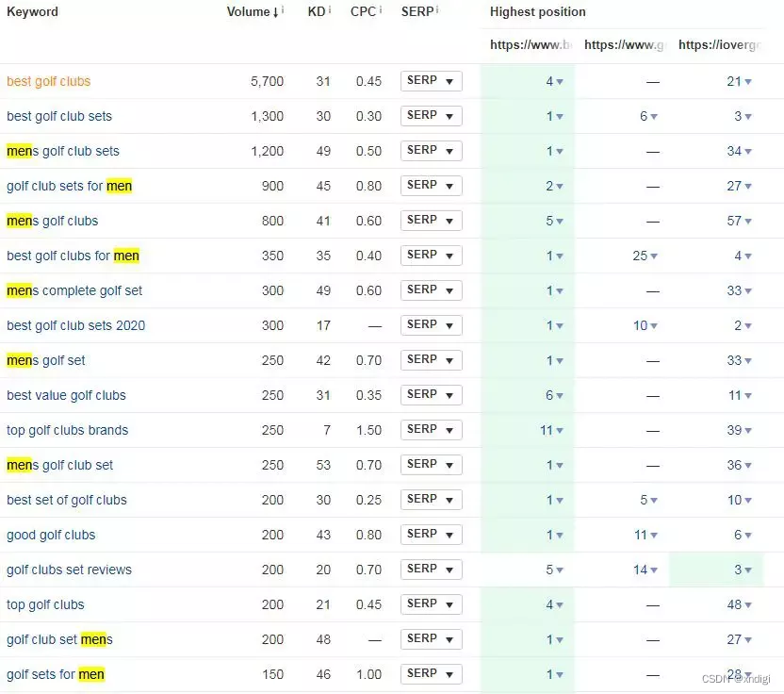This screenshot has width=784, height=694.
Task: Click the https://www.g... competitor column header
Action: pyautogui.click(x=623, y=44)
